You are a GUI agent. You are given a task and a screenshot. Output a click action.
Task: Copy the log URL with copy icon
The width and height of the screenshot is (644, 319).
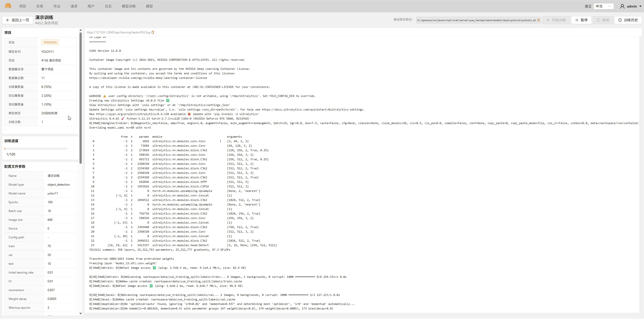click(153, 32)
